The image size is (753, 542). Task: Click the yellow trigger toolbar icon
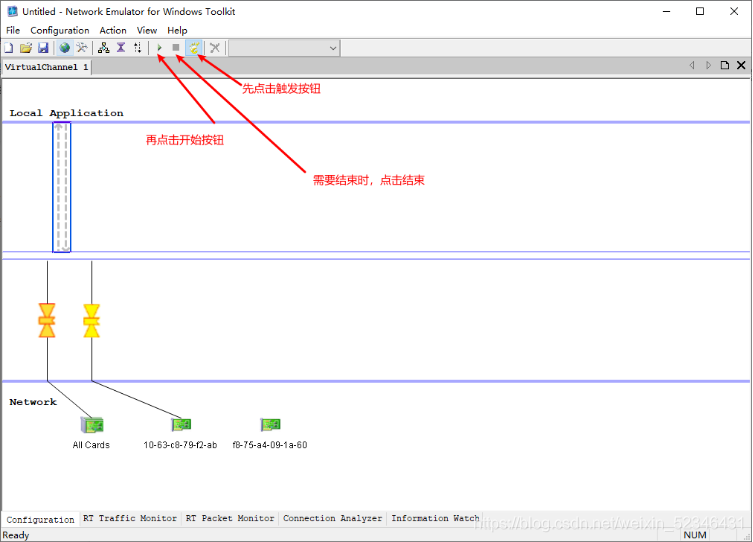coord(194,48)
